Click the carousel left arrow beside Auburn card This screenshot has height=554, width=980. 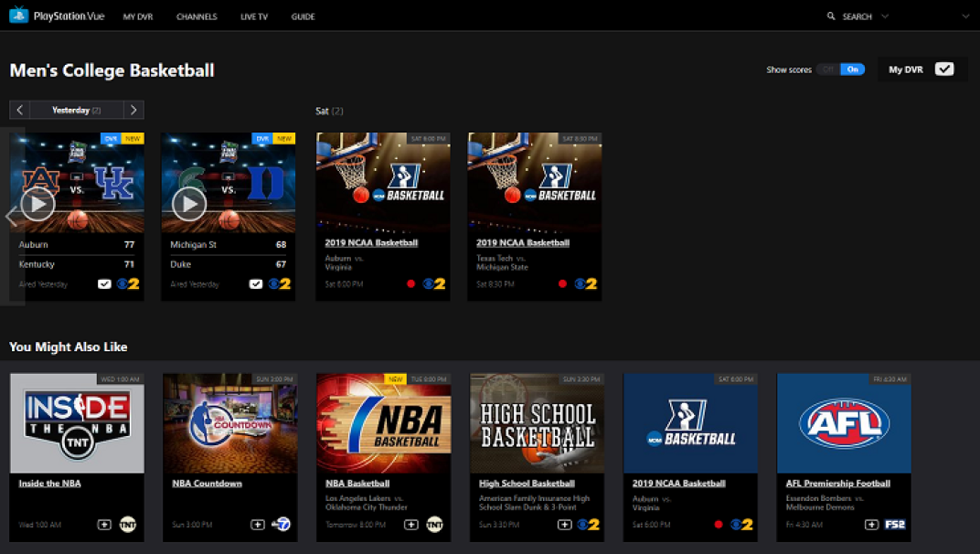click(x=11, y=217)
